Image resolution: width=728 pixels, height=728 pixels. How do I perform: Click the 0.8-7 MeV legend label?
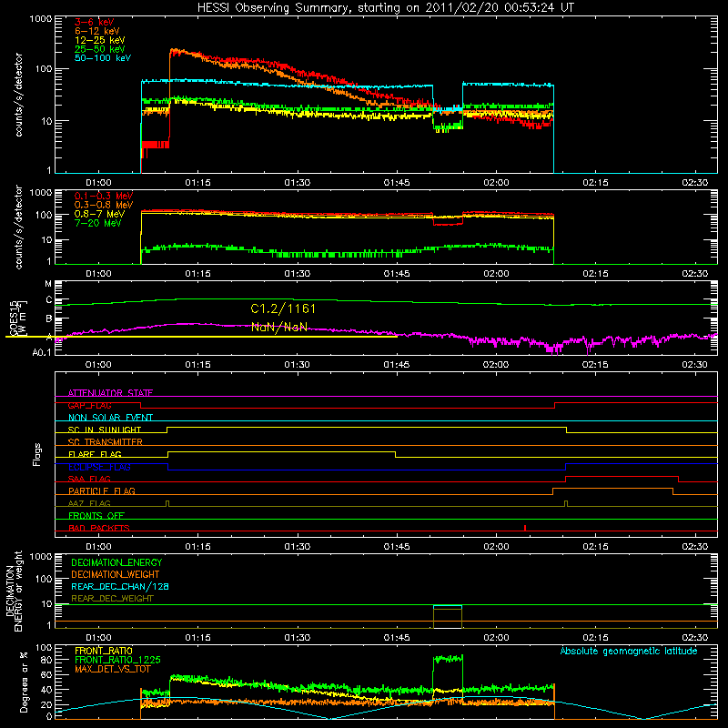[x=99, y=214]
